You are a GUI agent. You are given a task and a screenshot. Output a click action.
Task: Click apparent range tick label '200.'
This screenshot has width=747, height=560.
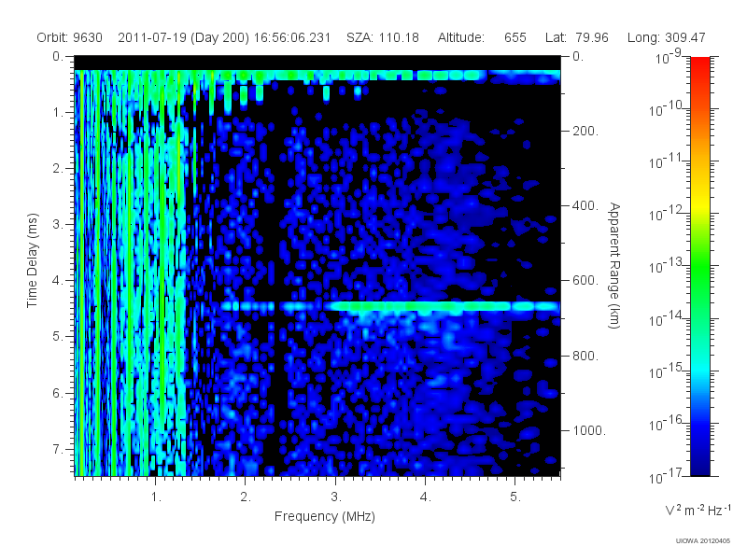(x=585, y=131)
